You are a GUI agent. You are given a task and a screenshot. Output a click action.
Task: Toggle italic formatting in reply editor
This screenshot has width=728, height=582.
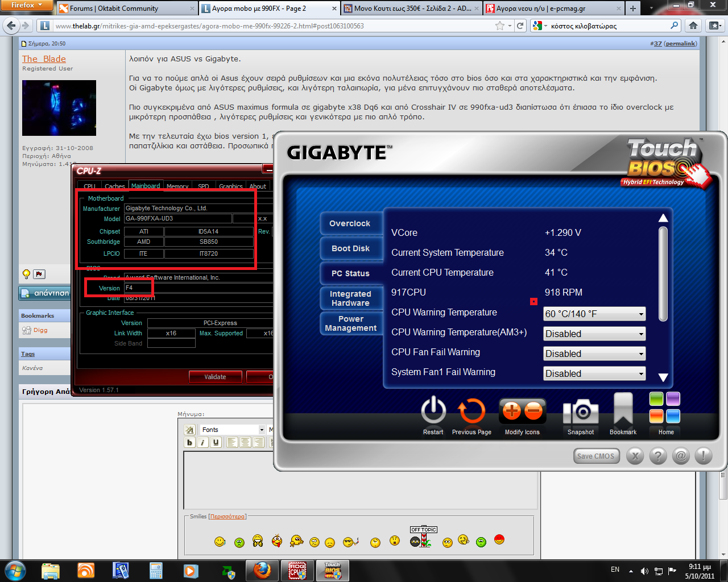tap(202, 442)
